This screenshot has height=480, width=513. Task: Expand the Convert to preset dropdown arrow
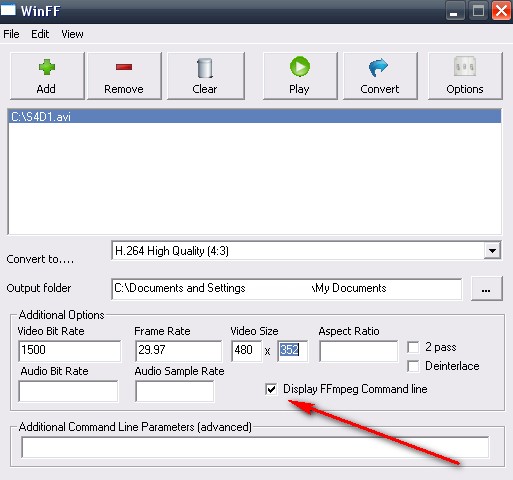point(492,250)
